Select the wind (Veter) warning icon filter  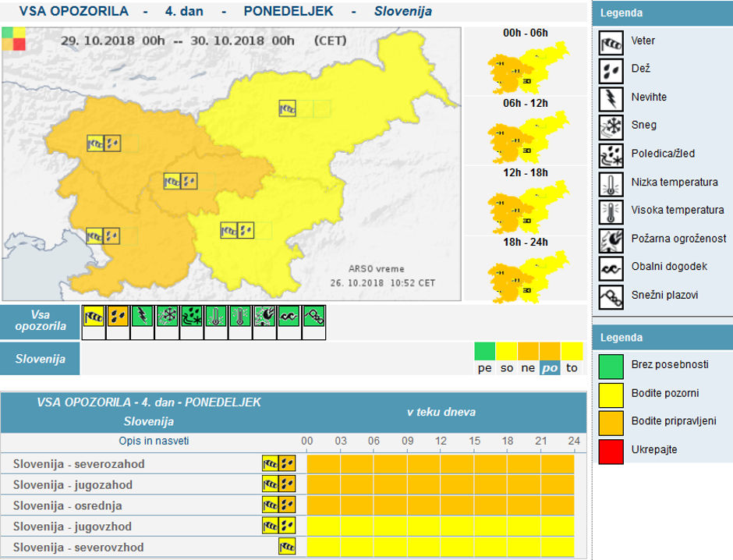click(x=94, y=316)
